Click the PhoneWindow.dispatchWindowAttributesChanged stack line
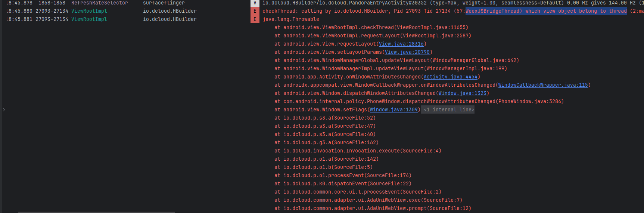644x213 pixels. pos(419,102)
